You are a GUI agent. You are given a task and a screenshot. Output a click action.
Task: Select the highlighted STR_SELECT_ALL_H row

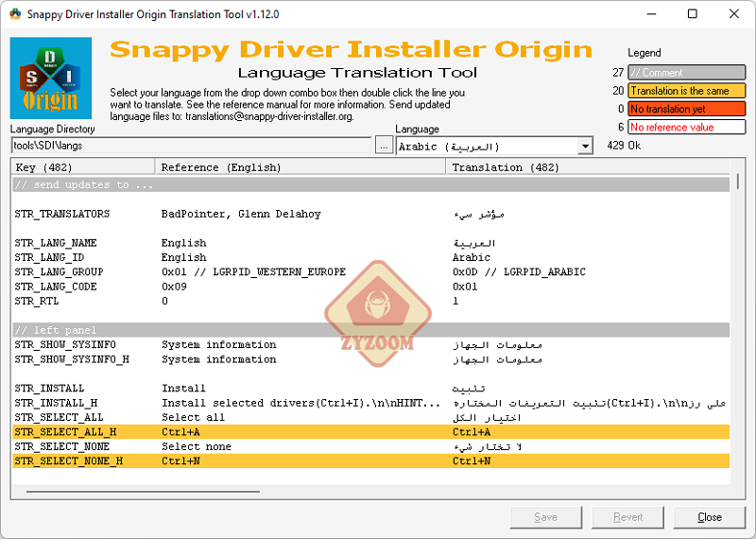coord(370,432)
